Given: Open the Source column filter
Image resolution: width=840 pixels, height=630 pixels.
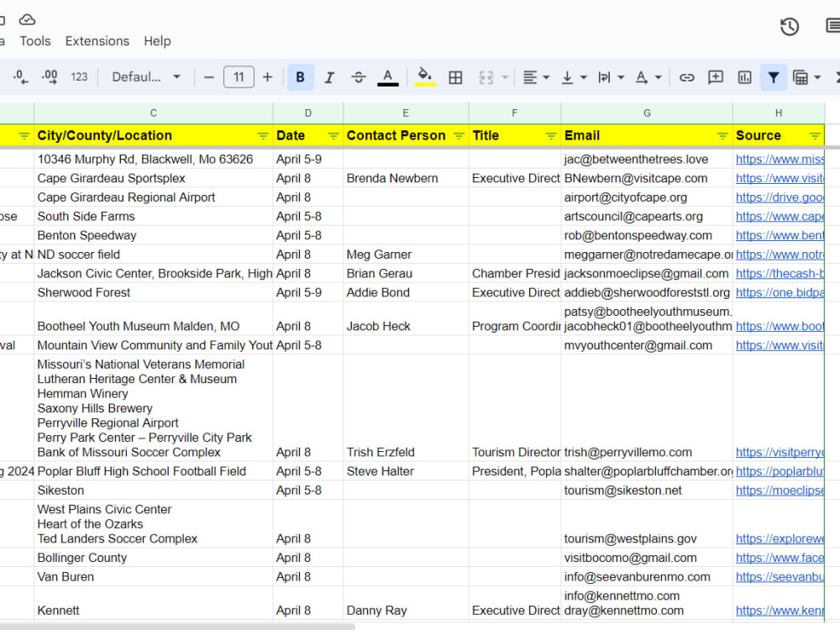Looking at the screenshot, I should [815, 136].
